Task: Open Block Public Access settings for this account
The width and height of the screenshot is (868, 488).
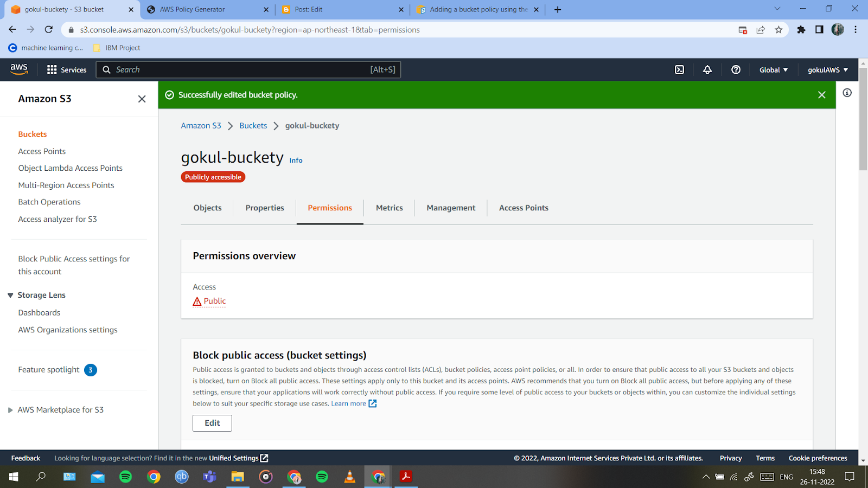Action: [74, 265]
